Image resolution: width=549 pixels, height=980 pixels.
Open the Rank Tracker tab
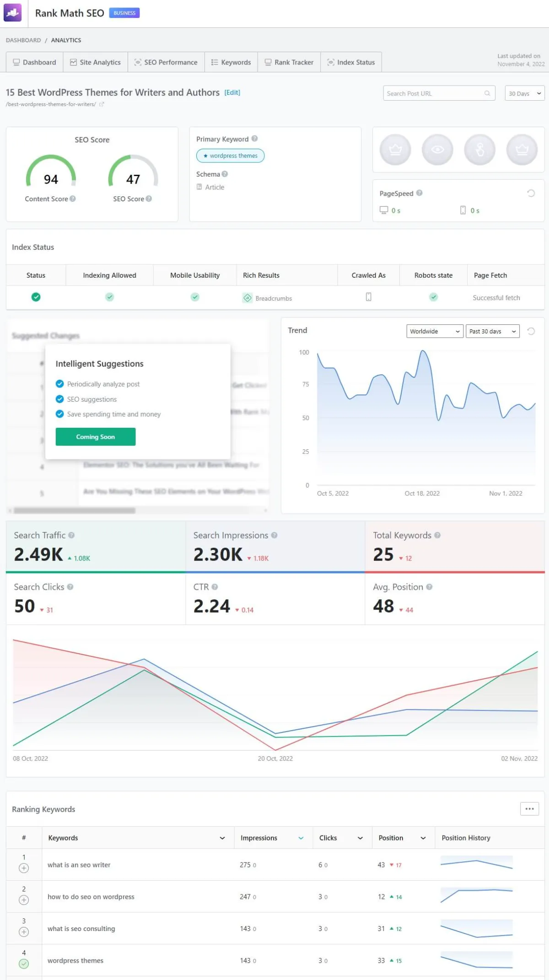(x=289, y=62)
